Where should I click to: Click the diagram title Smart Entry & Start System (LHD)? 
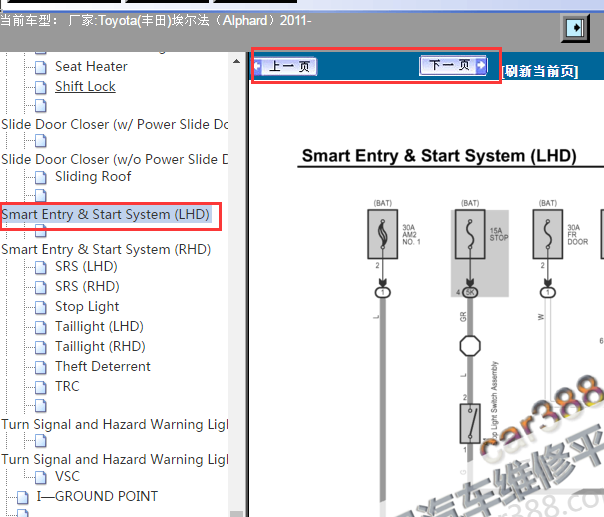(x=439, y=156)
